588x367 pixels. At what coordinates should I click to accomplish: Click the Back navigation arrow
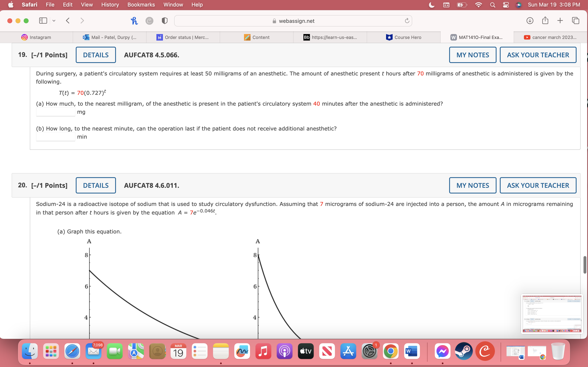coord(68,21)
